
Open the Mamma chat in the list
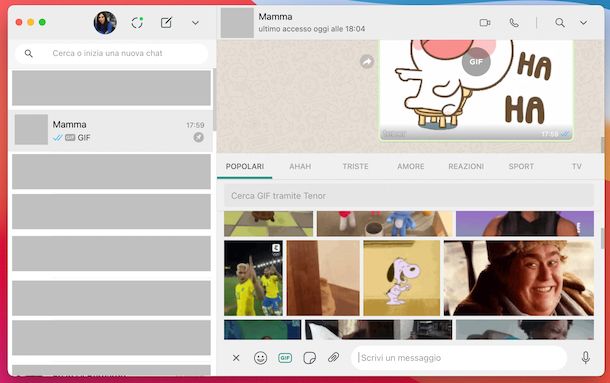click(110, 130)
